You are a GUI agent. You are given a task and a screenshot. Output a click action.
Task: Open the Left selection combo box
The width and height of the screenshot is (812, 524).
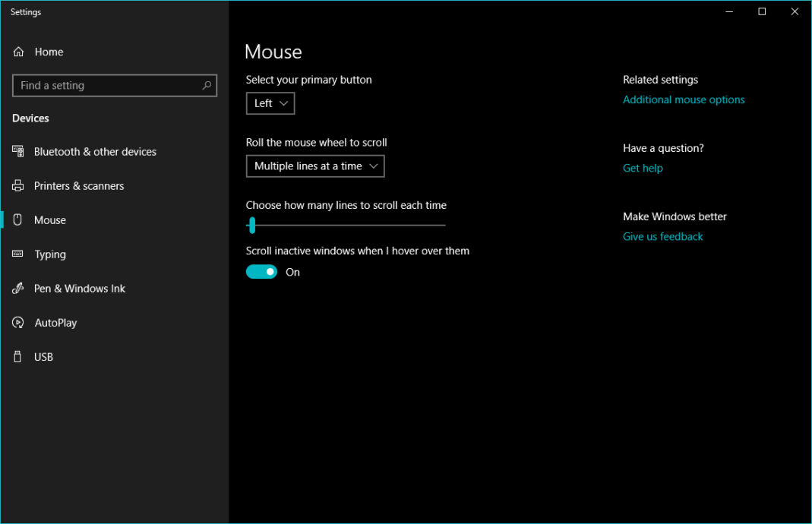[270, 103]
